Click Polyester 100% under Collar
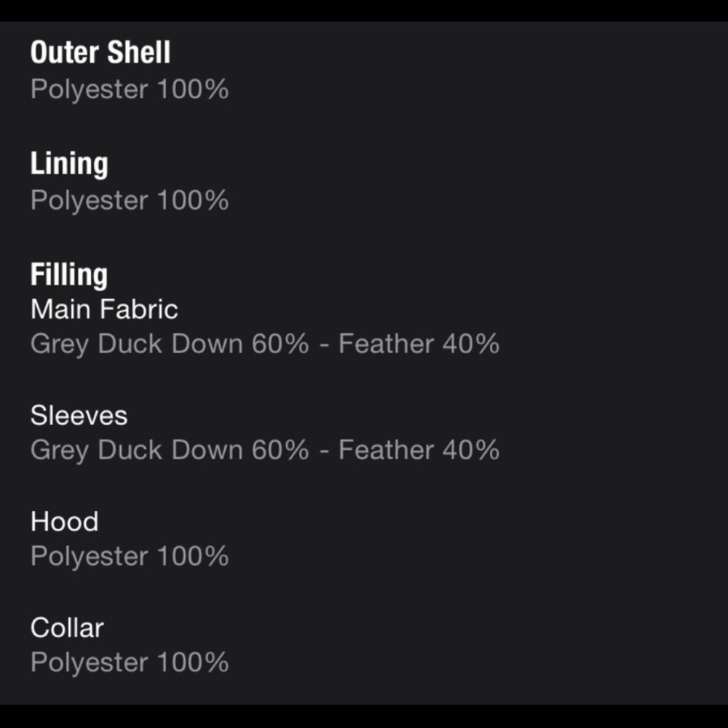This screenshot has width=728, height=728. 130,663
